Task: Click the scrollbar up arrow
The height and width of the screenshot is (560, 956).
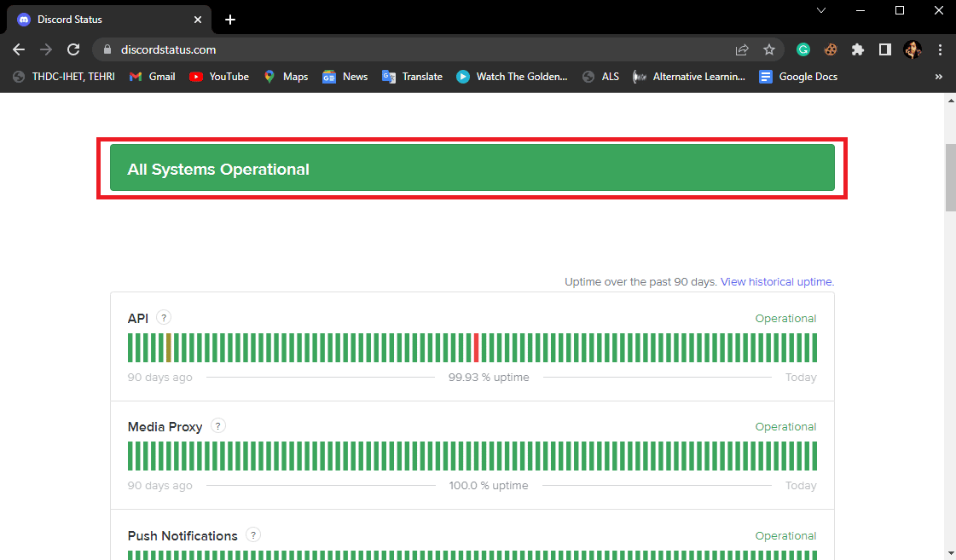Action: [x=951, y=100]
